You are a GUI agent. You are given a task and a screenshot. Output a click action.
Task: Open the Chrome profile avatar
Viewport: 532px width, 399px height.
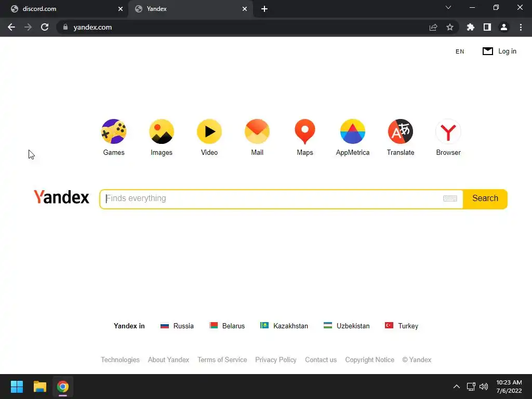[504, 27]
